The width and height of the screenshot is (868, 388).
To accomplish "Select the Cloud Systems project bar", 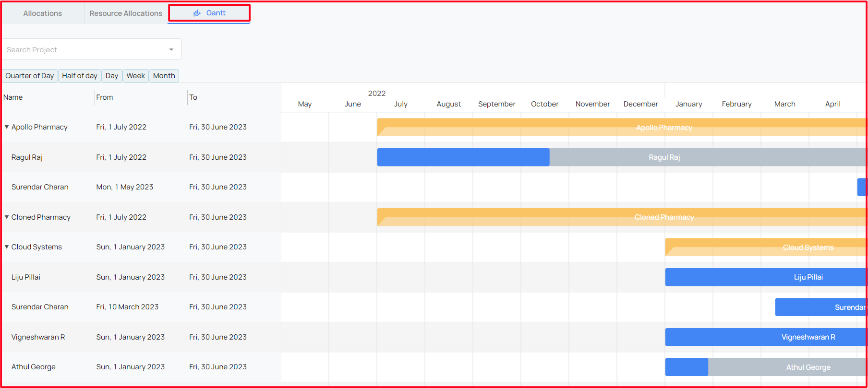I will [x=766, y=247].
